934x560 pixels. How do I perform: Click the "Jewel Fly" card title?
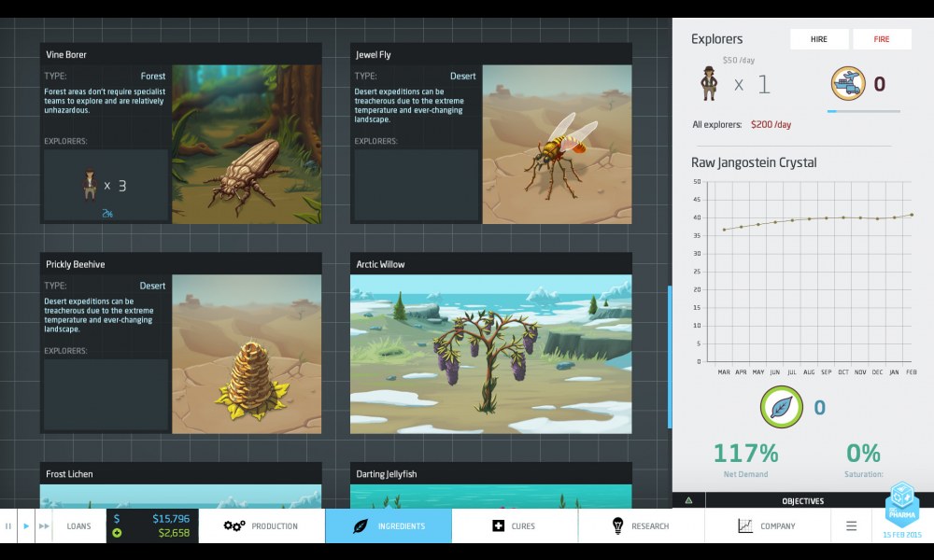pos(374,55)
